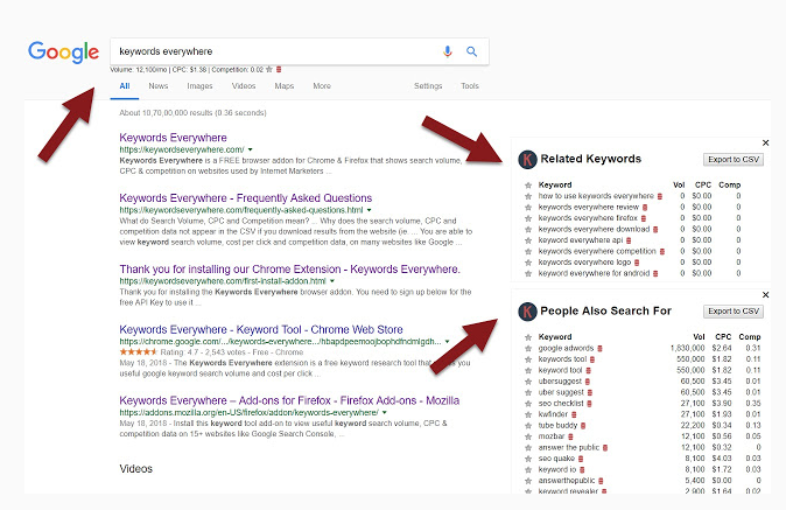Open dropdown arrow beside chrome.google.com URL

click(447, 342)
